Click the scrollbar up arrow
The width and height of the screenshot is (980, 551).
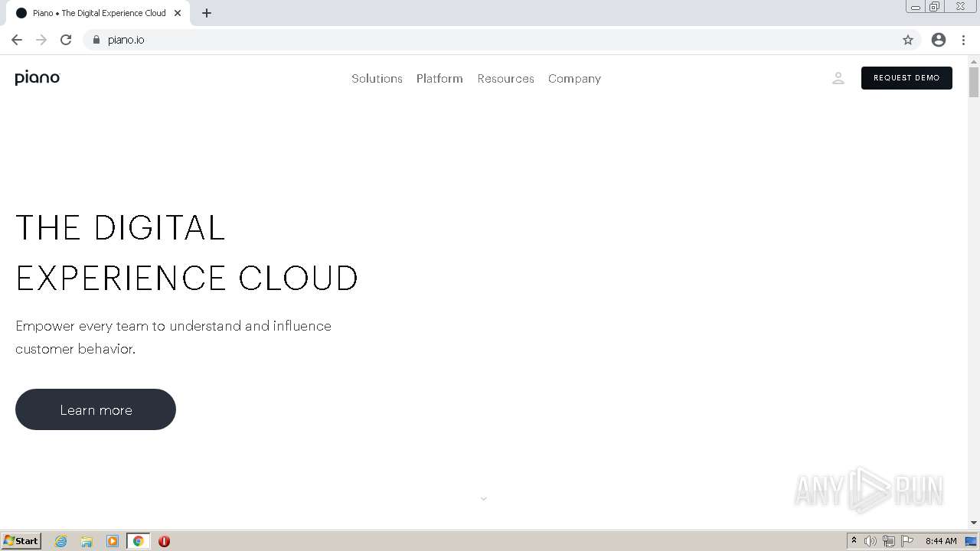point(974,60)
